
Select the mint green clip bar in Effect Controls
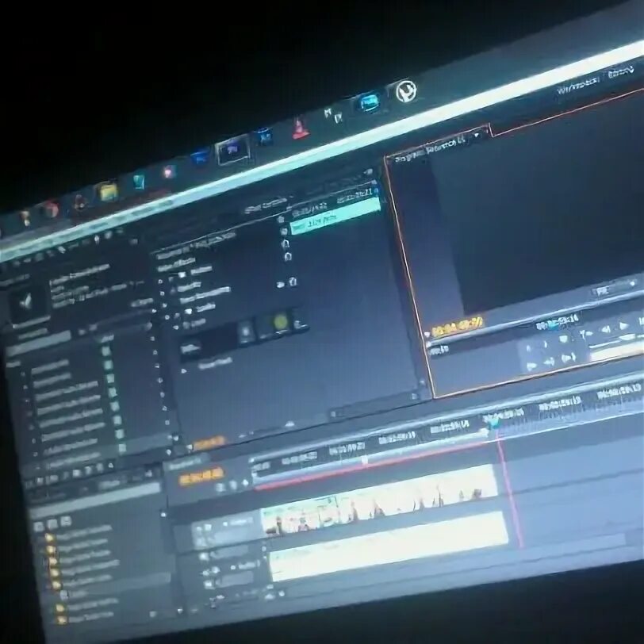[335, 216]
